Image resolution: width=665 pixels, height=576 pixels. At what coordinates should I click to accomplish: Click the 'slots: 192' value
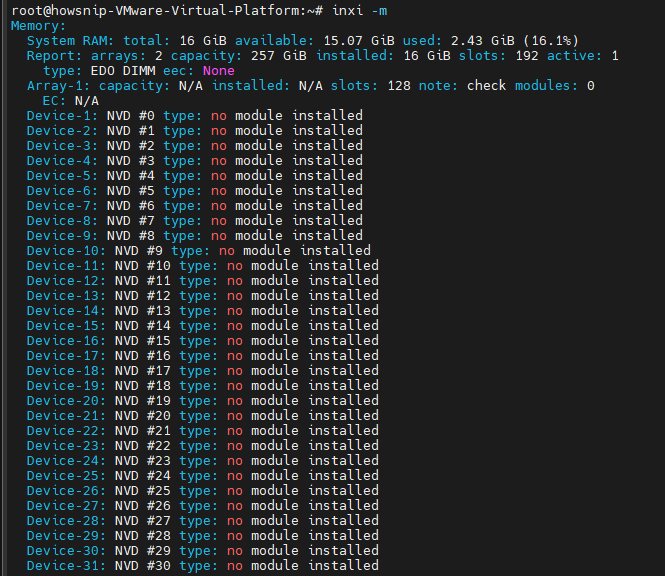pyautogui.click(x=498, y=56)
